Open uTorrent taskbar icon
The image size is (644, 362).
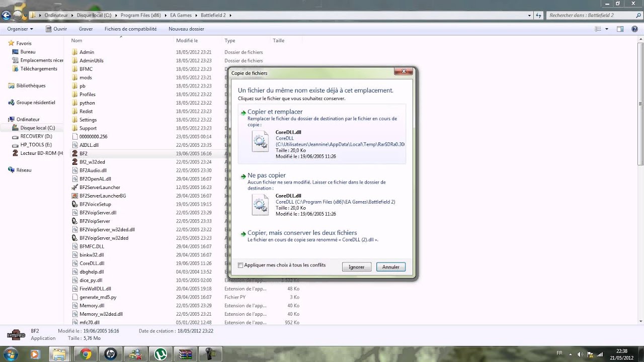point(160,354)
